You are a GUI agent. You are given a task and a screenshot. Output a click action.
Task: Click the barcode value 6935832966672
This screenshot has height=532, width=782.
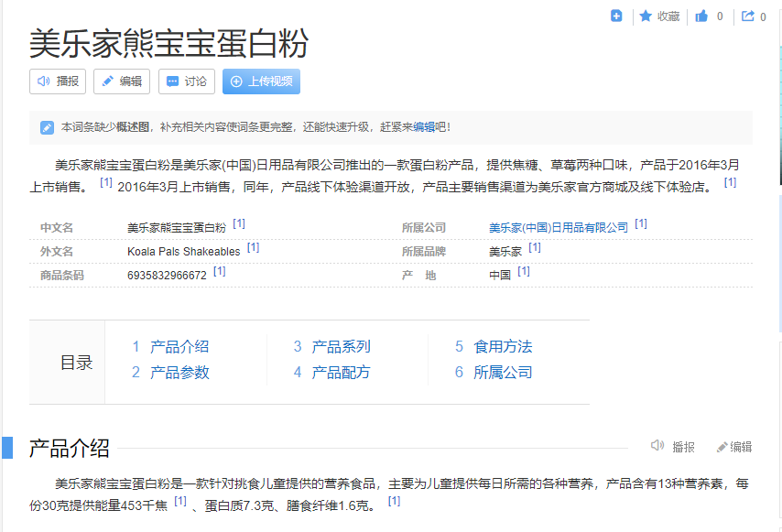click(167, 276)
